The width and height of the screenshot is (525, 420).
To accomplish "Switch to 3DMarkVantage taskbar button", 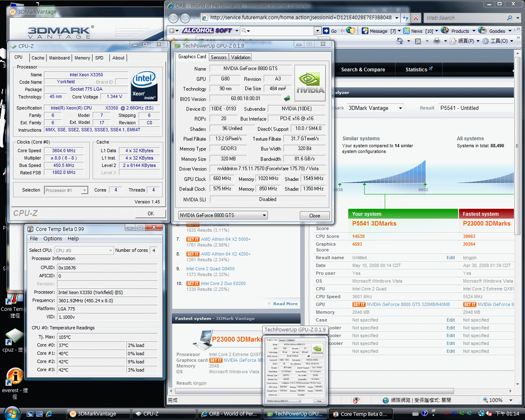I will pos(98,414).
